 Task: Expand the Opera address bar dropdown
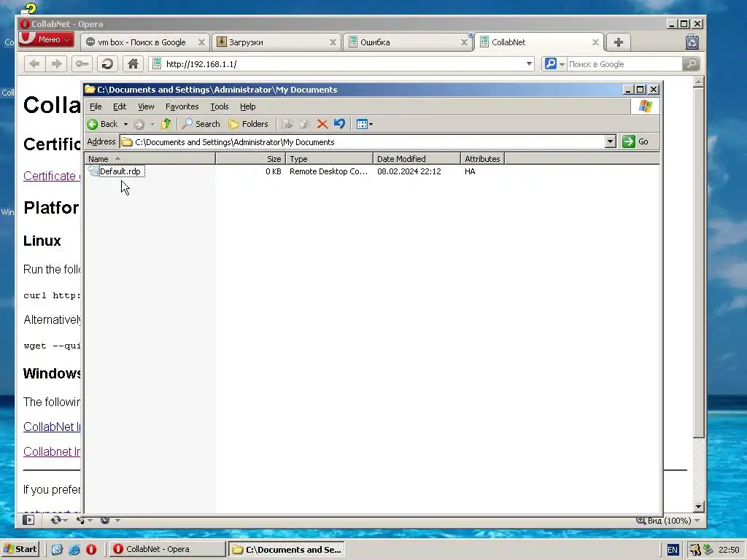point(529,64)
